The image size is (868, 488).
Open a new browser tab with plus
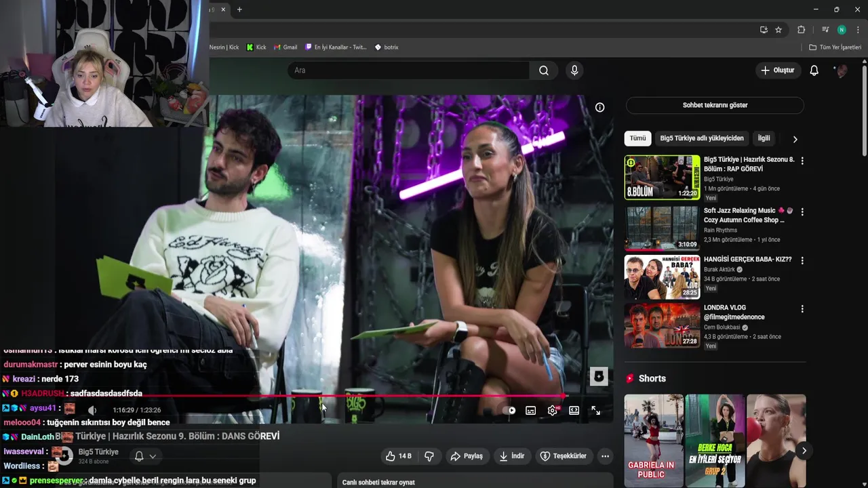(x=239, y=9)
